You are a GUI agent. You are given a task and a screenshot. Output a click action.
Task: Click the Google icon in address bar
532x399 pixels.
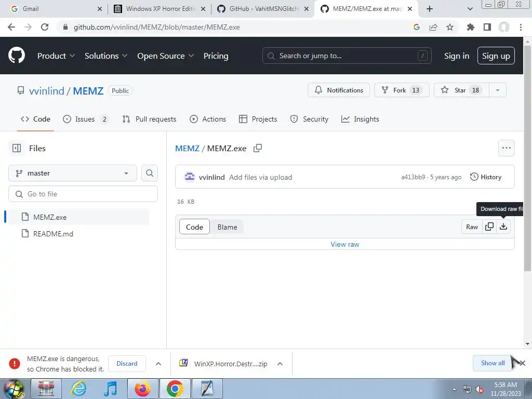pyautogui.click(x=417, y=27)
